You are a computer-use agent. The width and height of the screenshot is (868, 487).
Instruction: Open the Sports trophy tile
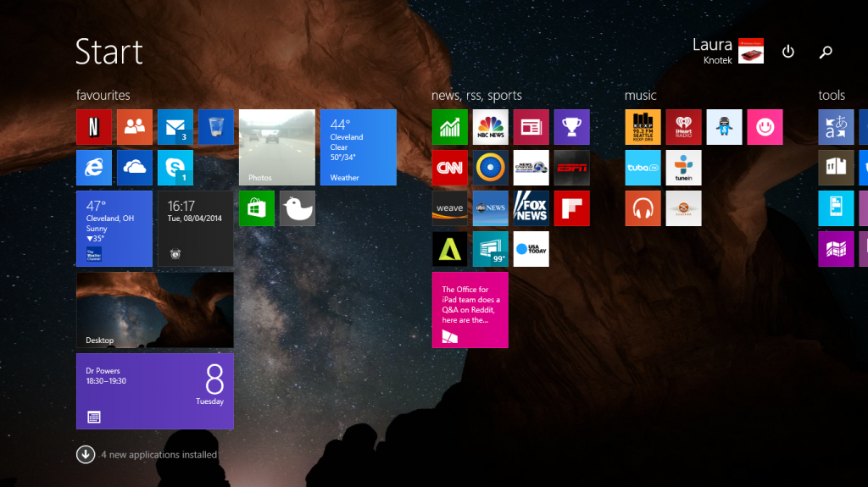pos(572,127)
